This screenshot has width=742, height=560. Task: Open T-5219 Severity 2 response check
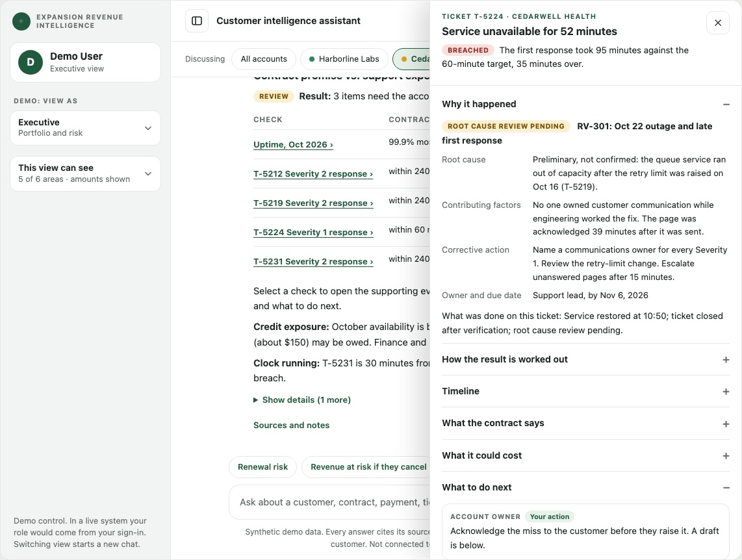(313, 203)
